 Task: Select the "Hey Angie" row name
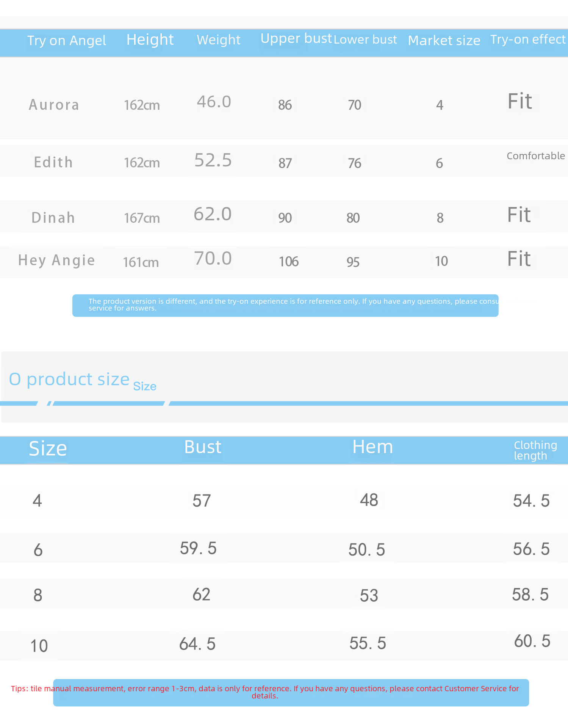pos(57,260)
